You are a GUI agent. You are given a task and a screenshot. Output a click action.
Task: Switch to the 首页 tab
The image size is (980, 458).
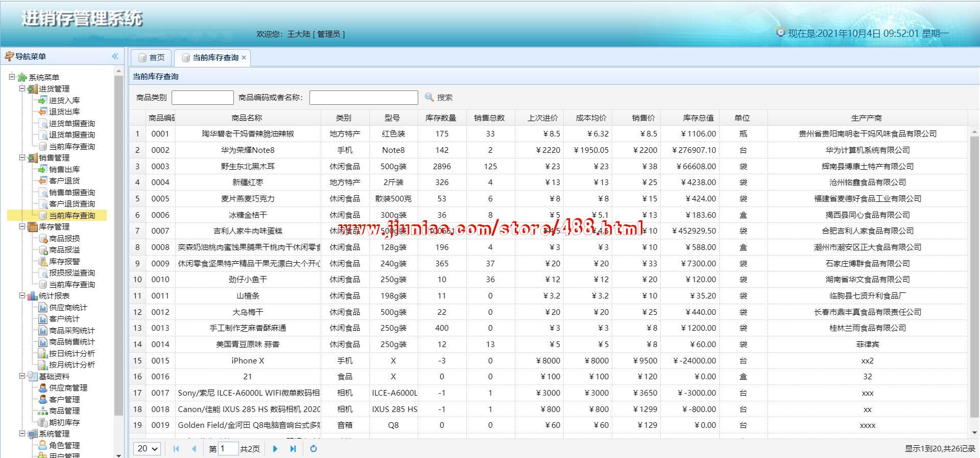coord(152,58)
